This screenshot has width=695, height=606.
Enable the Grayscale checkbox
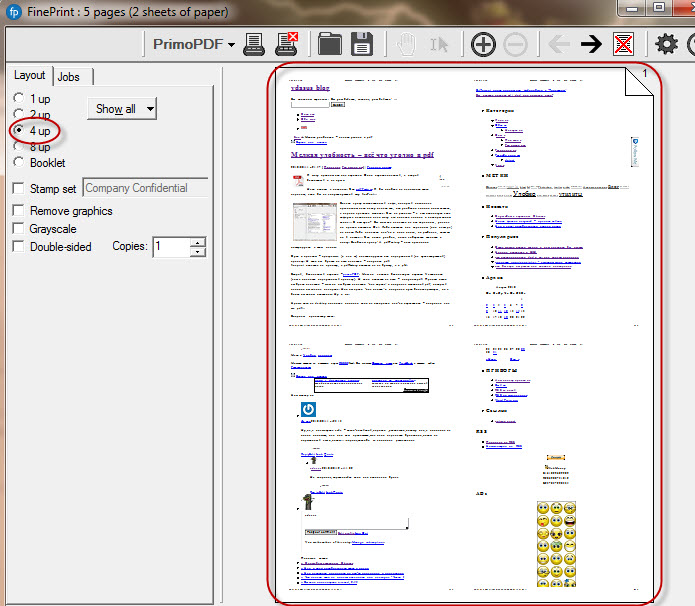click(19, 229)
